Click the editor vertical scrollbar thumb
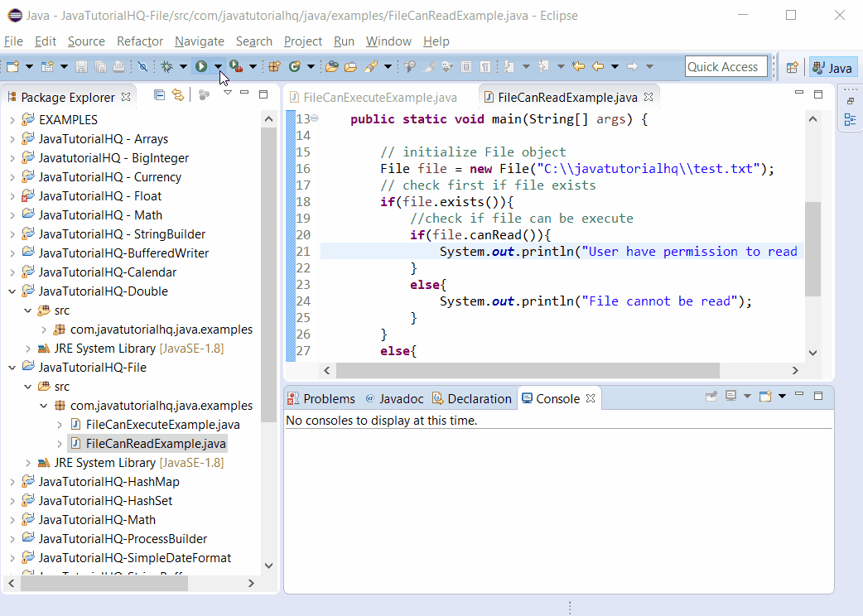Viewport: 863px width, 616px height. pyautogui.click(x=812, y=248)
